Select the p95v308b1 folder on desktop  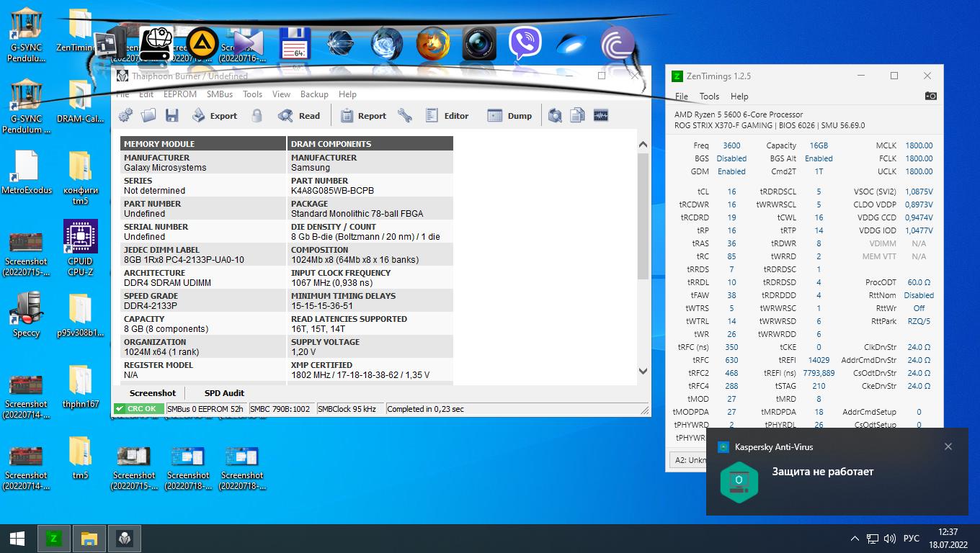[81, 315]
